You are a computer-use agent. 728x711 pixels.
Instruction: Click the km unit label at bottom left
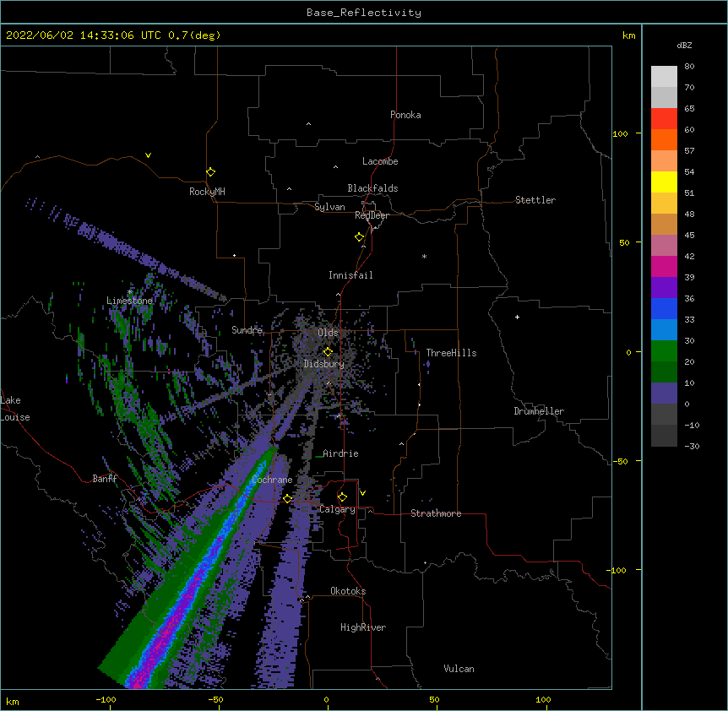coord(13,702)
